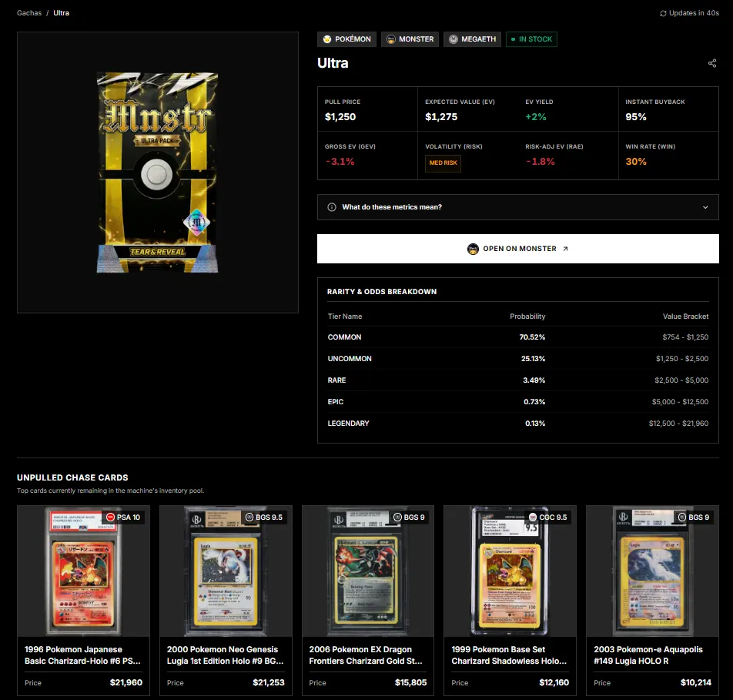Screen dimensions: 733x700
Task: Click BGS 9 badge on Aquapolis Lugia card
Action: pos(694,517)
